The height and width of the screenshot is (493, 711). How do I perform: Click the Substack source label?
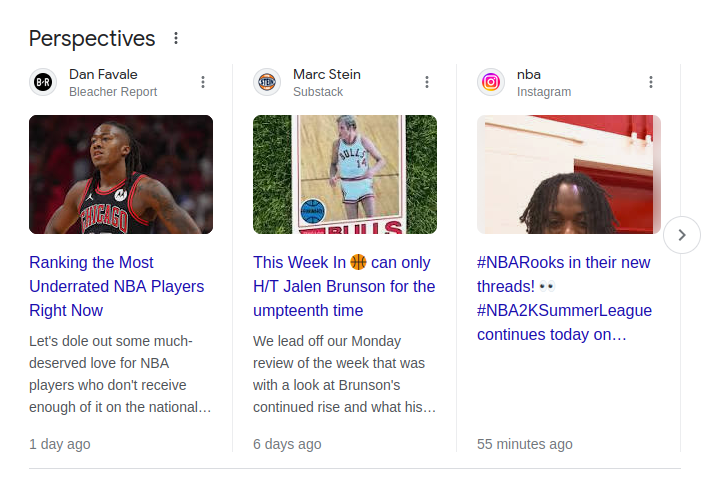[318, 92]
